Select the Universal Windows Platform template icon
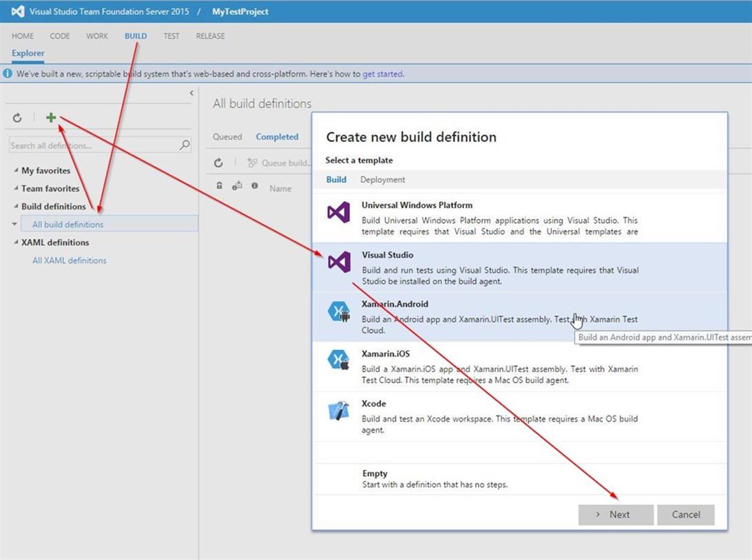The height and width of the screenshot is (560, 752). click(339, 212)
